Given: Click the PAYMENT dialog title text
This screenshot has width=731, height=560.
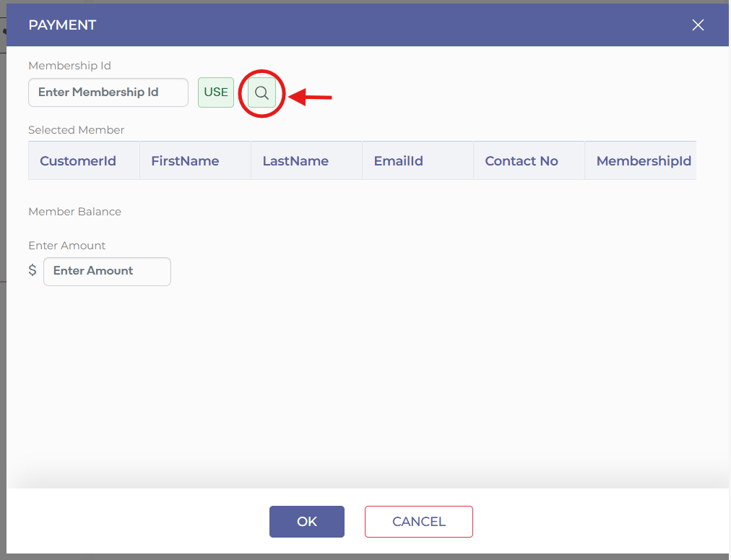Looking at the screenshot, I should tap(62, 25).
